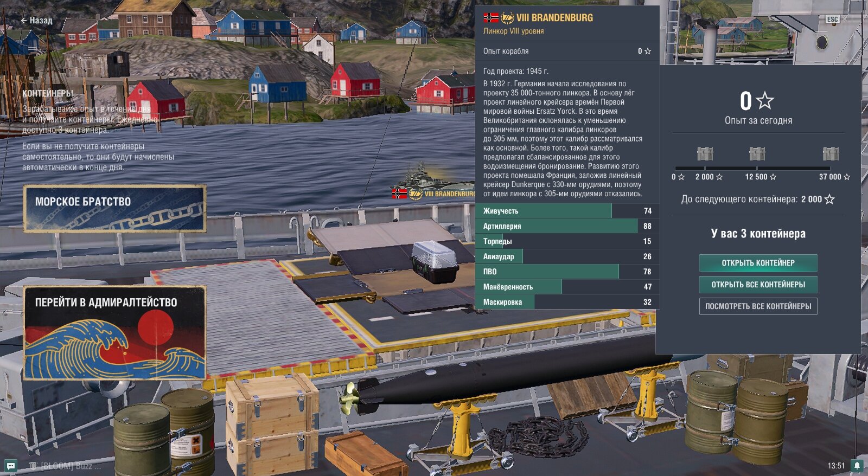Open the Морское братство banner

(114, 209)
